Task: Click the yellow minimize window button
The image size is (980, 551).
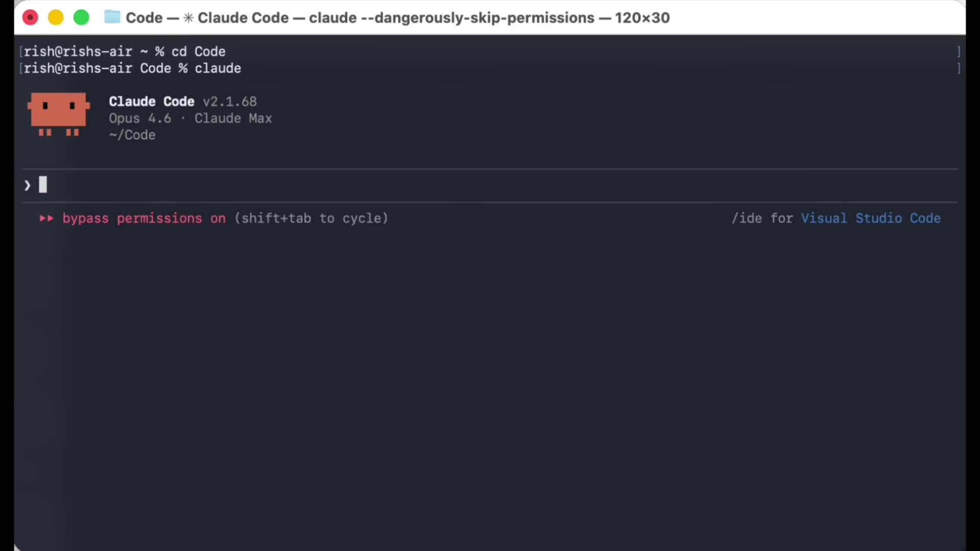Action: tap(56, 18)
